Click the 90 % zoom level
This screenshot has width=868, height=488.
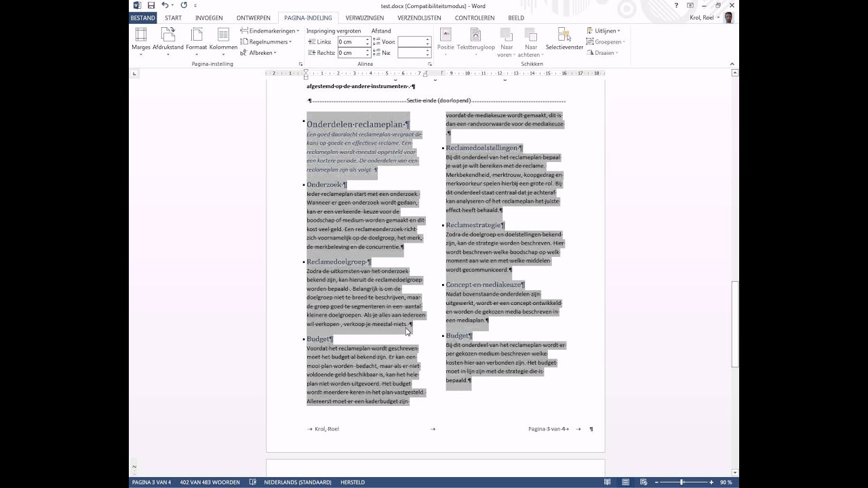point(726,482)
